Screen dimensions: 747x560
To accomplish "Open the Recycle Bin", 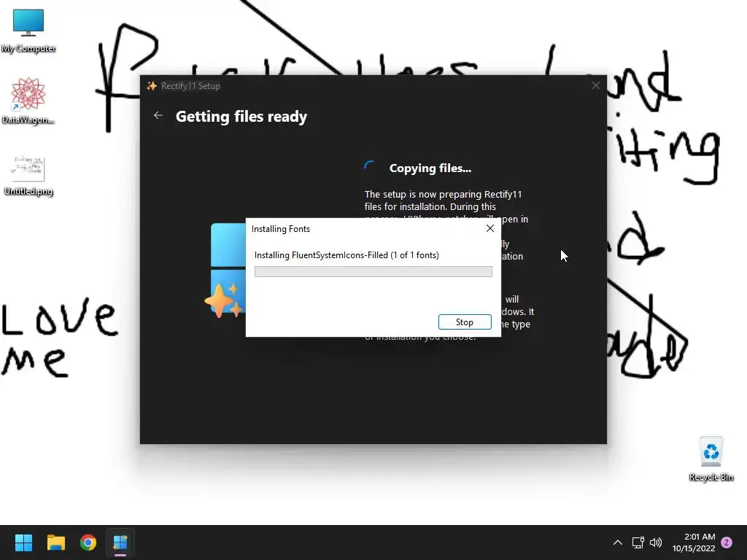I will pos(711,459).
